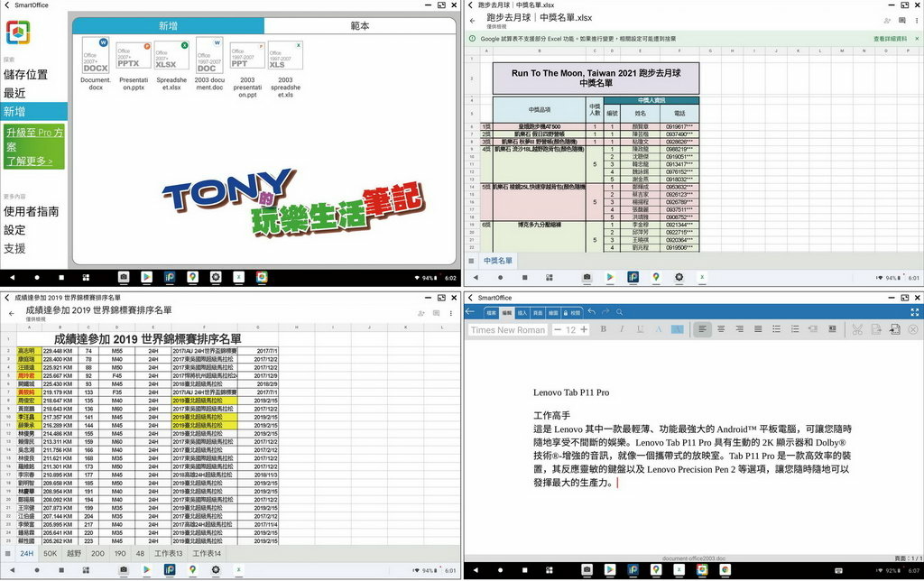The image size is (924, 581).
Task: Increase font size with plus button
Action: pyautogui.click(x=584, y=329)
